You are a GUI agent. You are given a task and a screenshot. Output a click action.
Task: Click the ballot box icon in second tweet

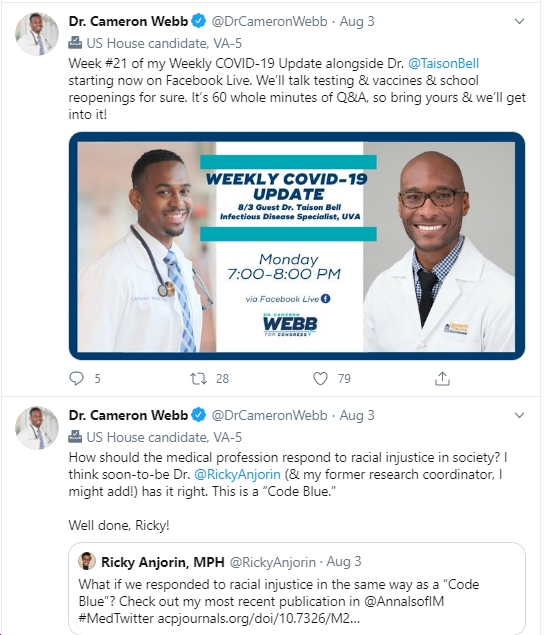75,437
